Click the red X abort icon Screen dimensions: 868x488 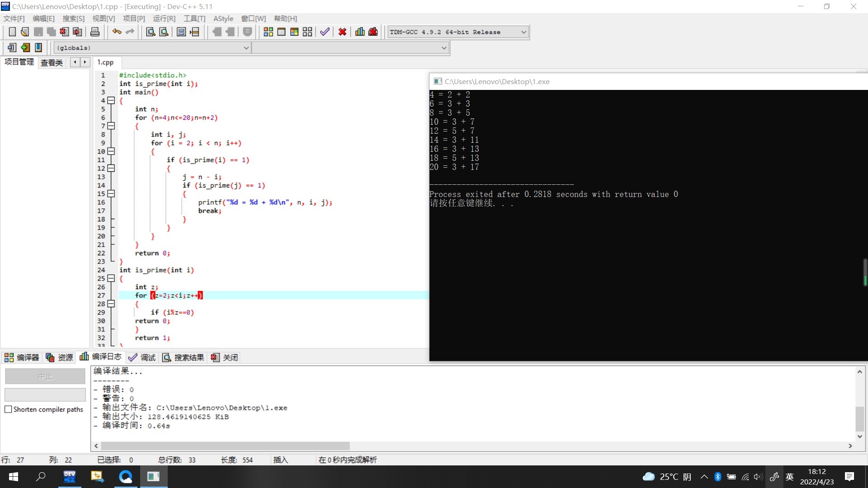342,32
